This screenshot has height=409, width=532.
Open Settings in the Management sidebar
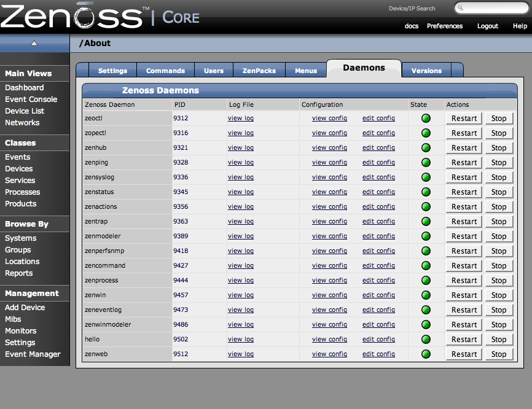(20, 343)
